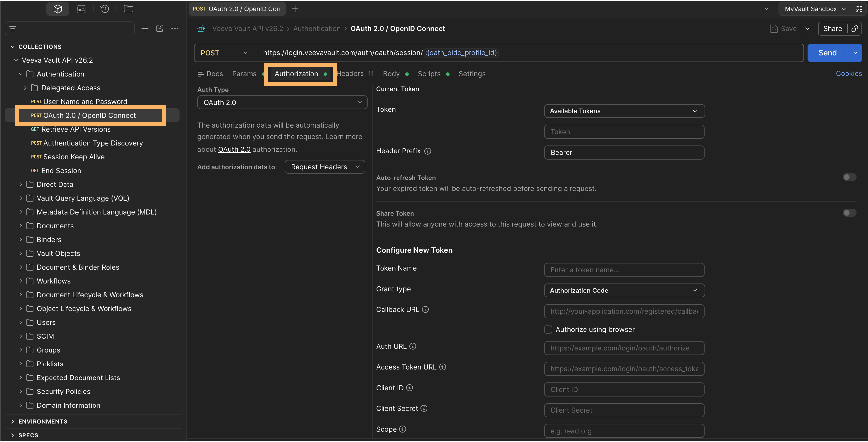868x442 pixels.
Task: Open the environment quick look icon
Action: (x=859, y=9)
